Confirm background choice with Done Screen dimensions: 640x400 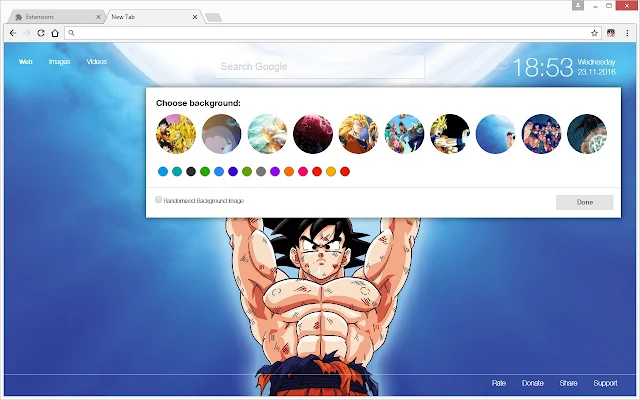[584, 202]
